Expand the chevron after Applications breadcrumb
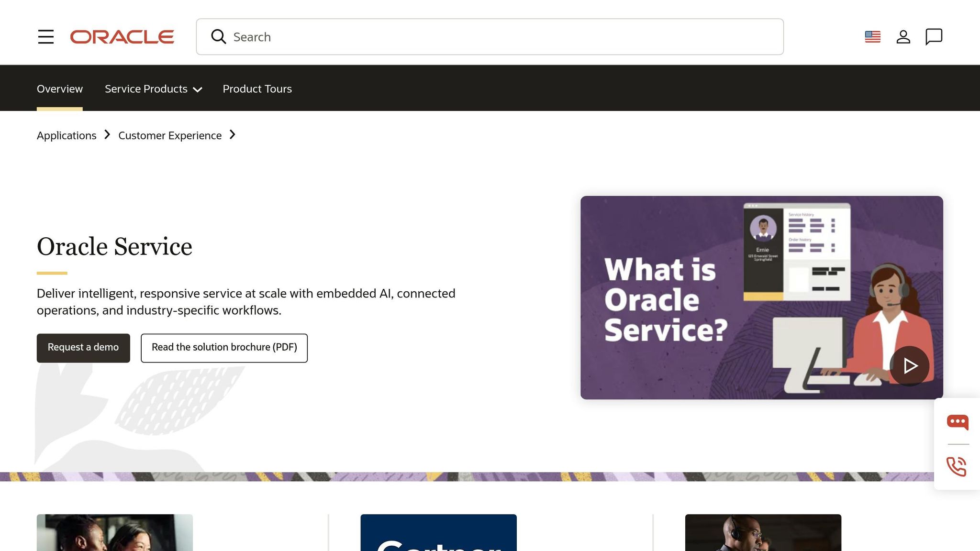This screenshot has height=551, width=980. [x=107, y=135]
